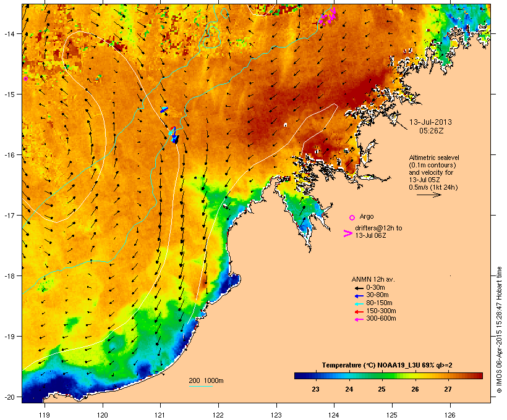This screenshot has height=420, width=507.
Task: Click the 300-600m depth label
Action: click(x=381, y=319)
